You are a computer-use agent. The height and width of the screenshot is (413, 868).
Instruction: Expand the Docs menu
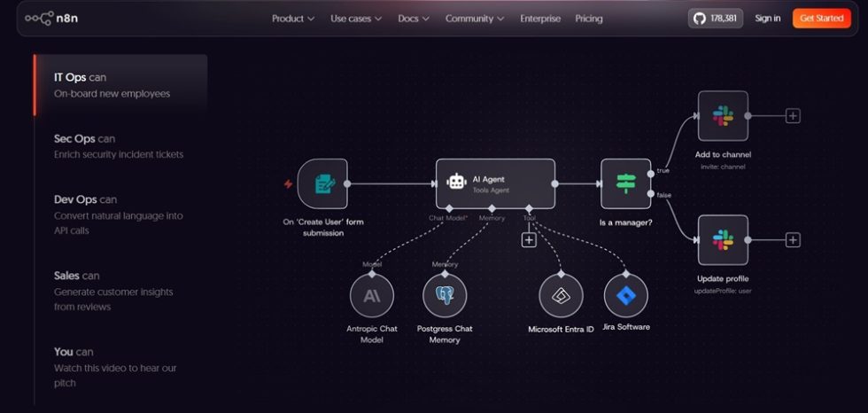(x=414, y=19)
